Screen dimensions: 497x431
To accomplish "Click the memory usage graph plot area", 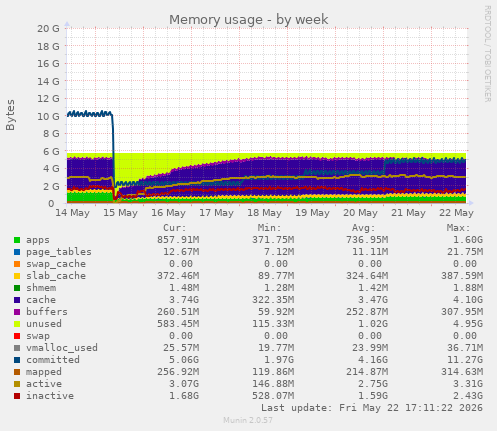I will click(267, 116).
